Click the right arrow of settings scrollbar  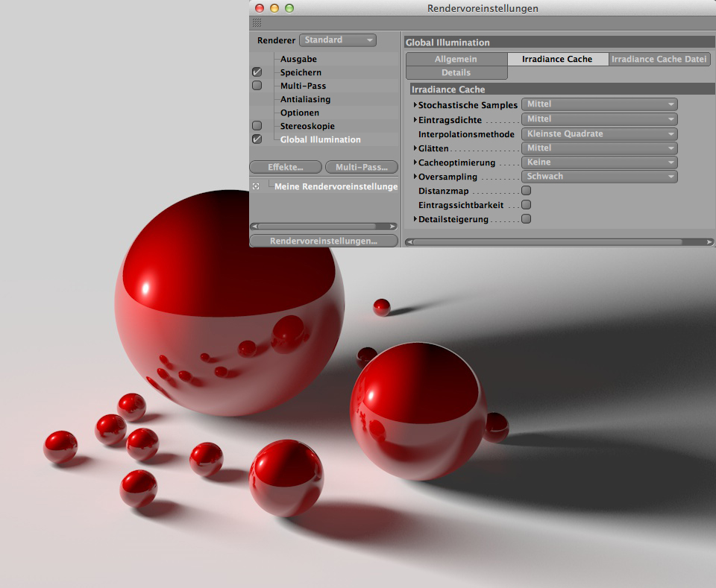(x=709, y=241)
